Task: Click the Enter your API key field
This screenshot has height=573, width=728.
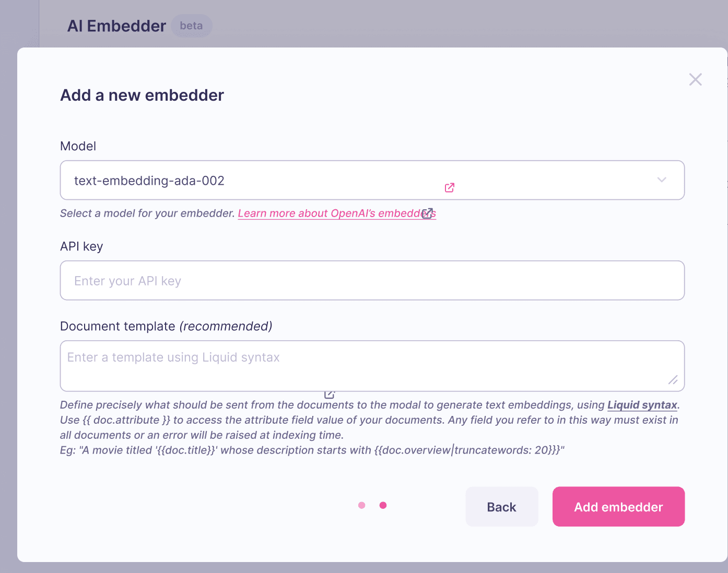Action: tap(372, 280)
